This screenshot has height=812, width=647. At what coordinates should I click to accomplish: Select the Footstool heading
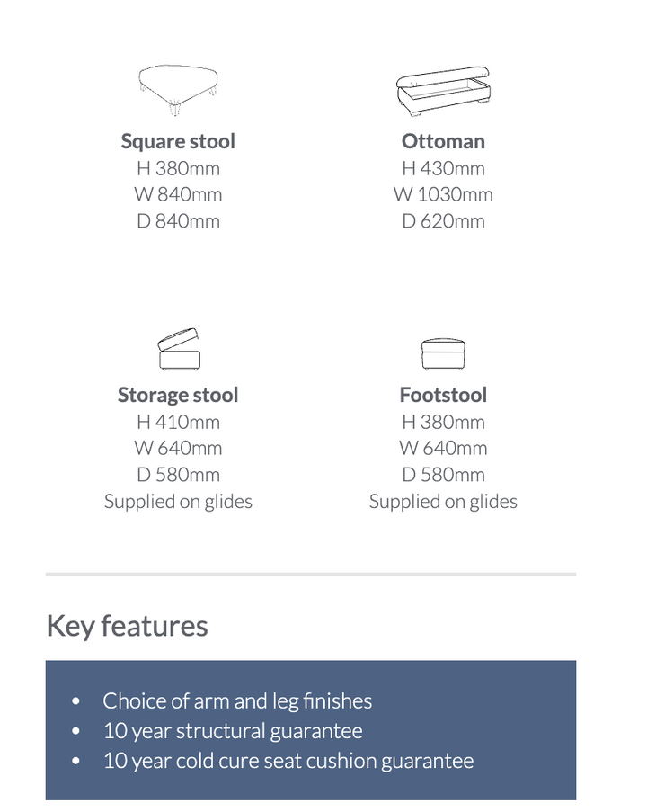[x=443, y=395]
